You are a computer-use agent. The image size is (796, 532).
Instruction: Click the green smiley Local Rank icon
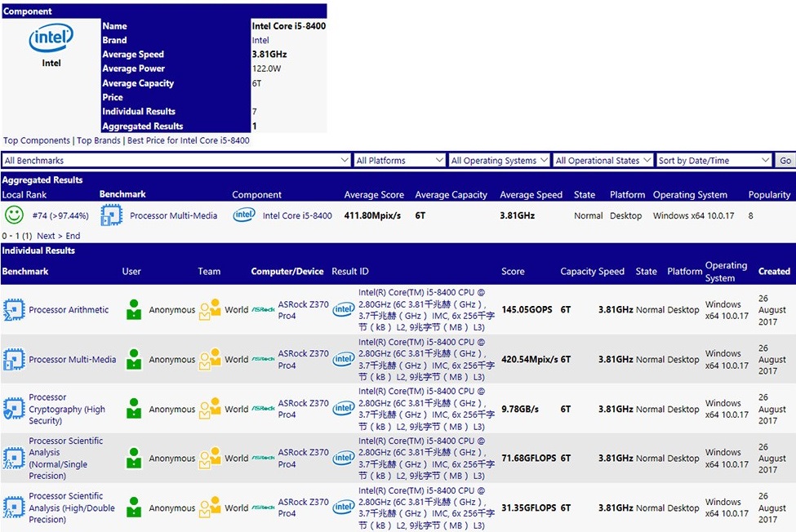(x=14, y=215)
